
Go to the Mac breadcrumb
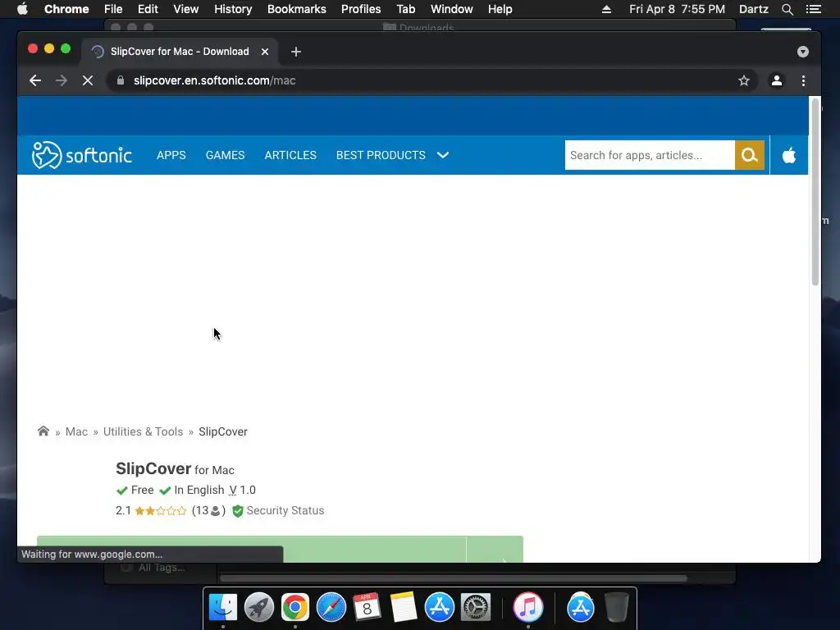(x=76, y=431)
